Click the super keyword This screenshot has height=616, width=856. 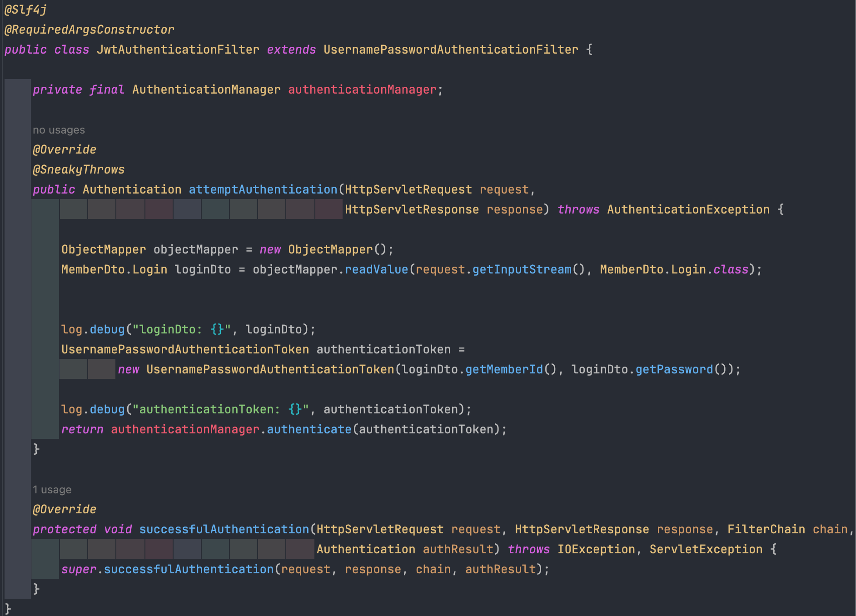point(79,569)
